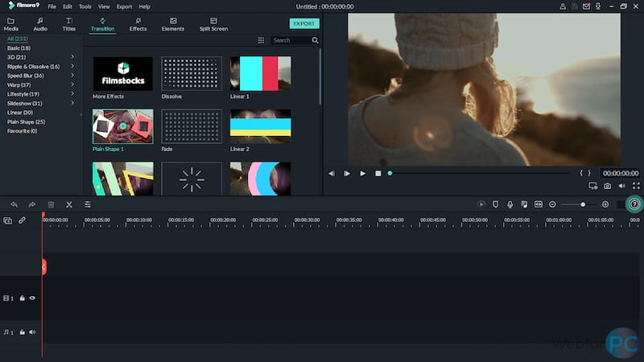Image resolution: width=644 pixels, height=362 pixels.
Task: Select the Fade transition thumbnail
Action: [192, 126]
